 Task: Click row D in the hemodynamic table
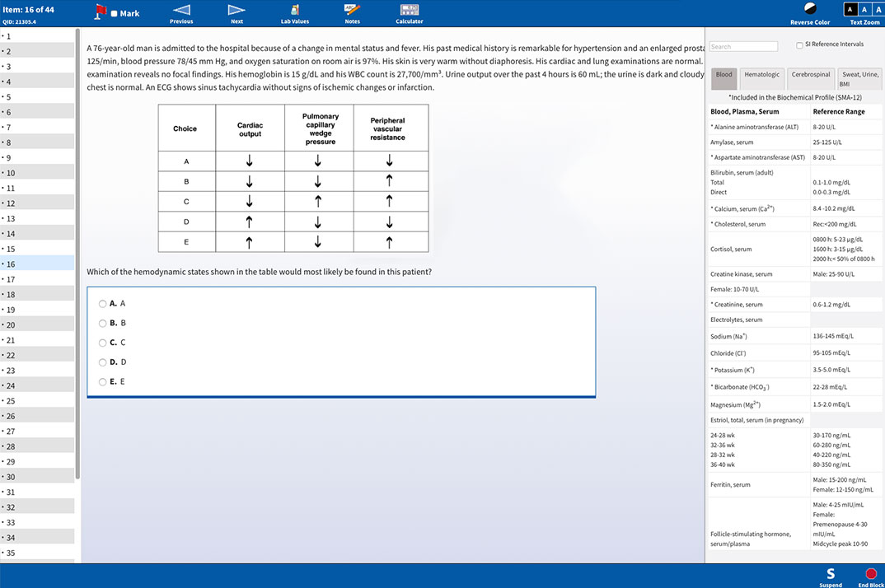point(293,222)
